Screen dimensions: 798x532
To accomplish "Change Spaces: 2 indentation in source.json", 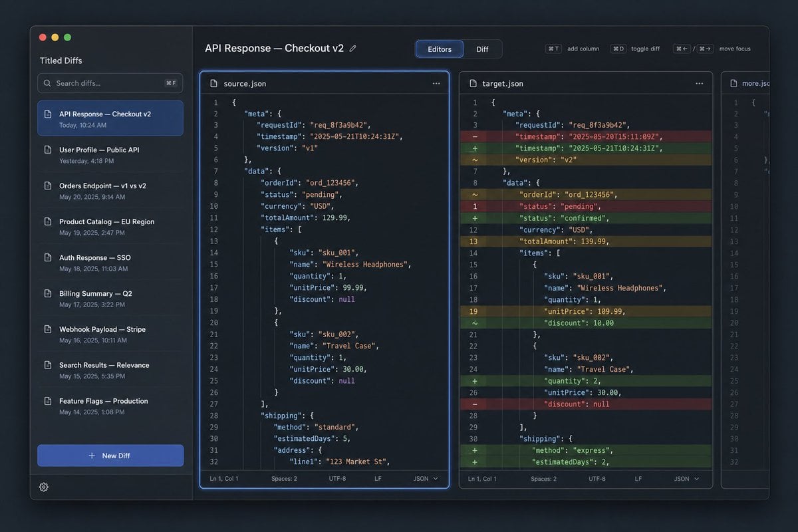I will pos(284,479).
